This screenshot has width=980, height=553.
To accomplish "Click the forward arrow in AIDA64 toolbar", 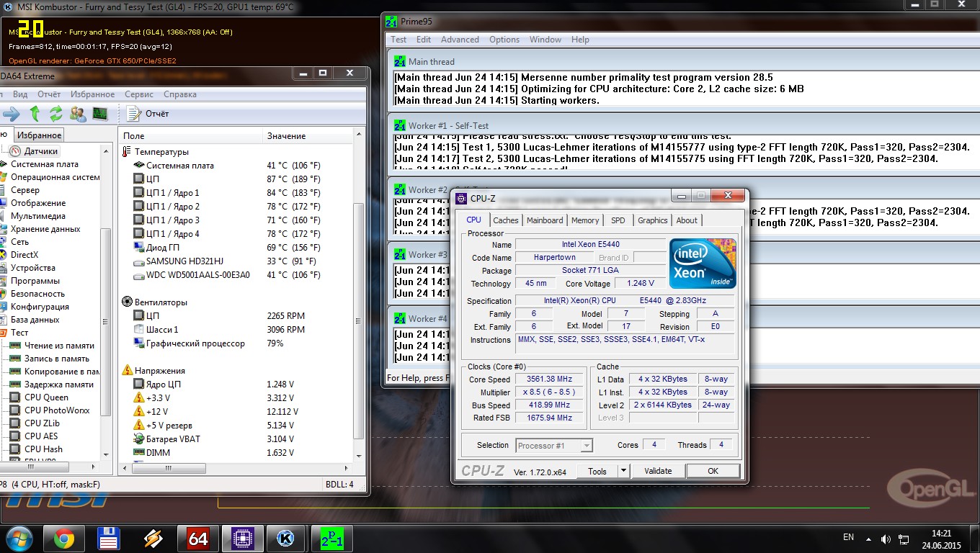I will [x=11, y=114].
